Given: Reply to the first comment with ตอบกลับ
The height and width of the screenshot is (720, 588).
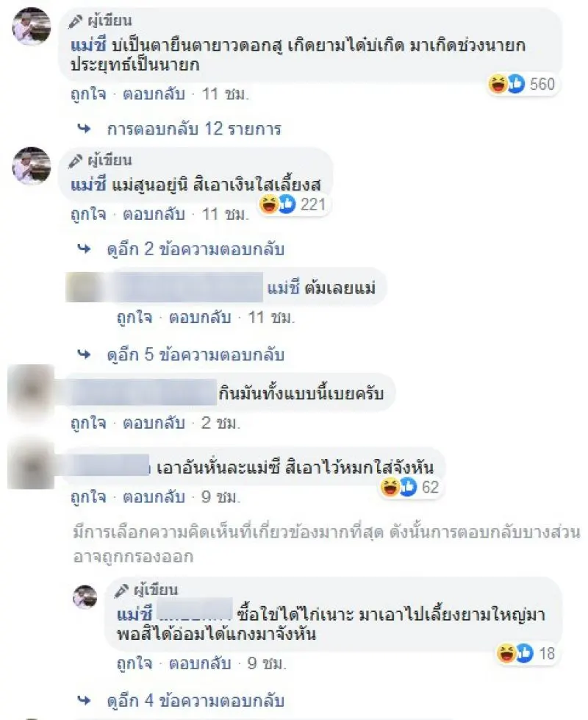Looking at the screenshot, I should [154, 94].
